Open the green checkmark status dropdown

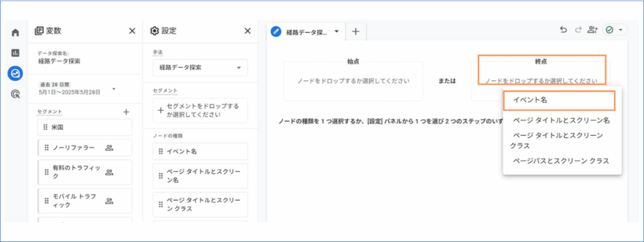click(x=614, y=30)
